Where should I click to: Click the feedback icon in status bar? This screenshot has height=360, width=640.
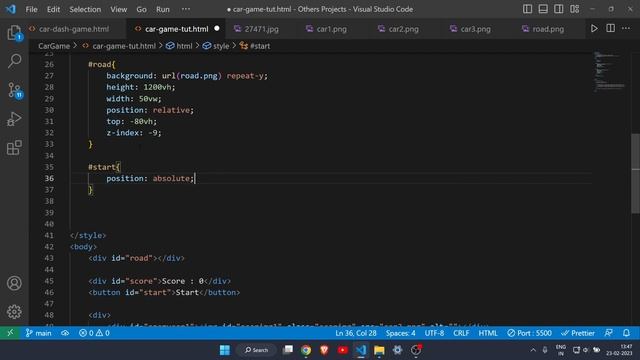(x=609, y=333)
